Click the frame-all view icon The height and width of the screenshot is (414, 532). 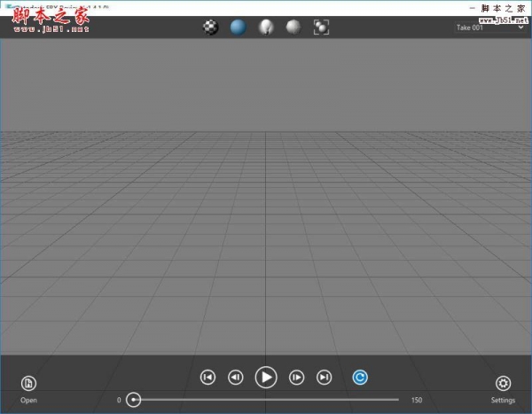321,27
